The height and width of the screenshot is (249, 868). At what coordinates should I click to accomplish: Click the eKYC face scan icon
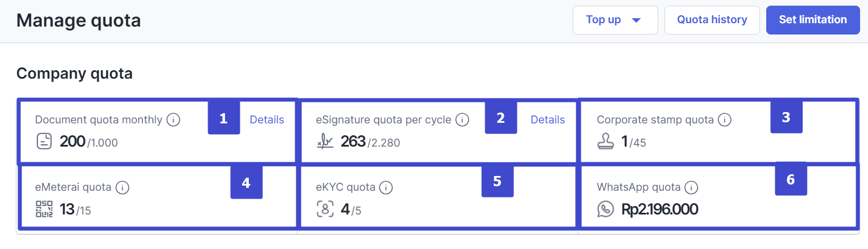pyautogui.click(x=325, y=209)
